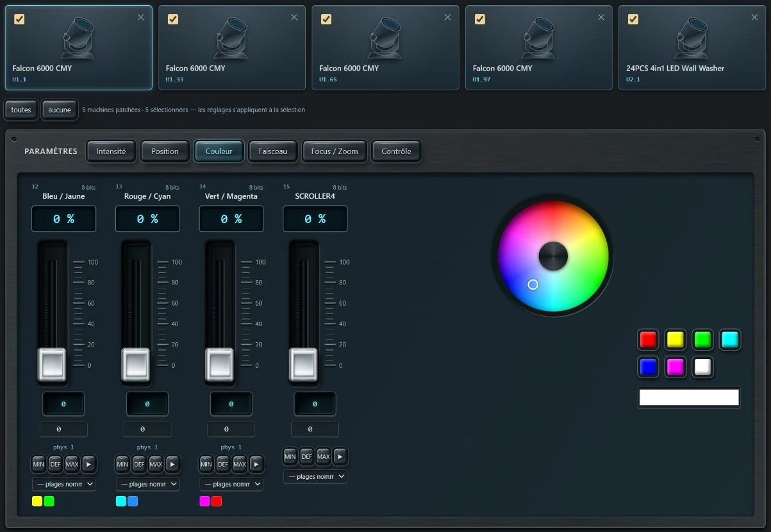Uncheck the Falcon 6000 CMY U1.33 checkbox
Viewport: 771px width, 532px height.
pos(173,19)
